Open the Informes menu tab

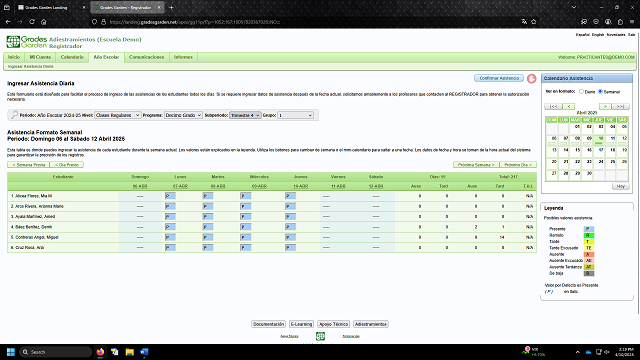(183, 57)
